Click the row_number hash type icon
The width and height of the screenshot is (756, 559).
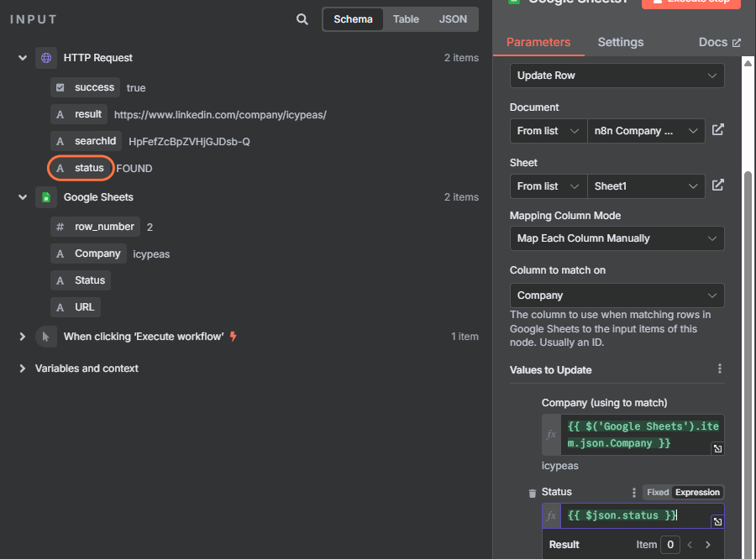point(60,227)
